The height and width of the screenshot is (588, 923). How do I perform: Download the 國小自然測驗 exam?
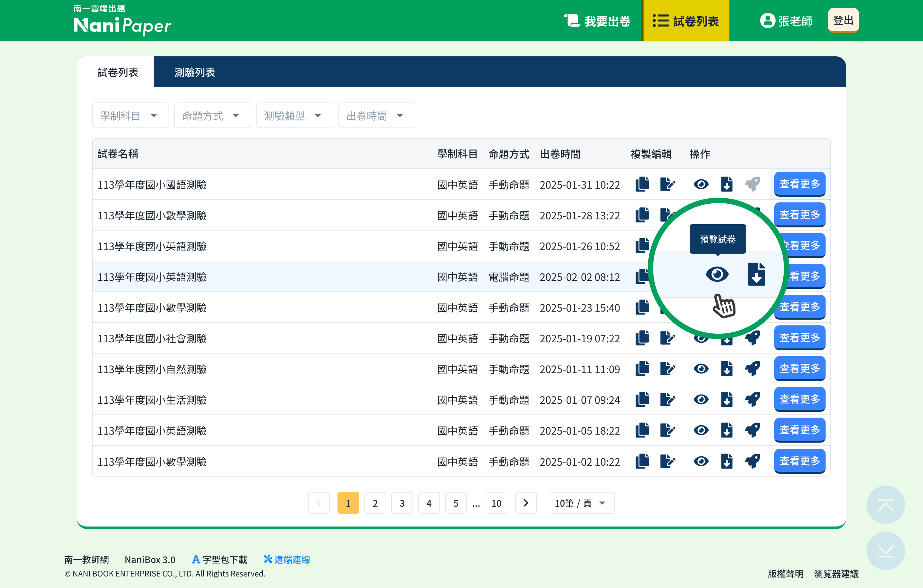point(727,369)
